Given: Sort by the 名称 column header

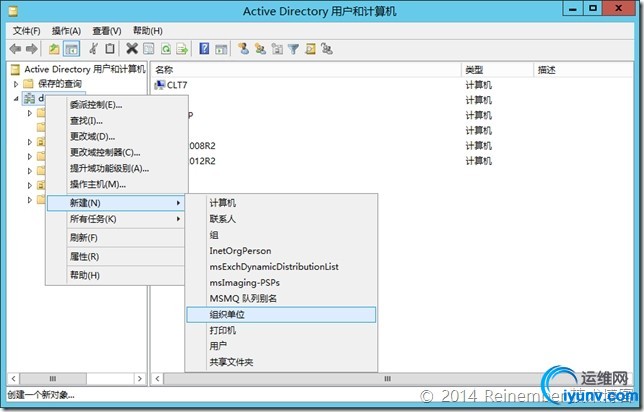Looking at the screenshot, I should pos(306,70).
